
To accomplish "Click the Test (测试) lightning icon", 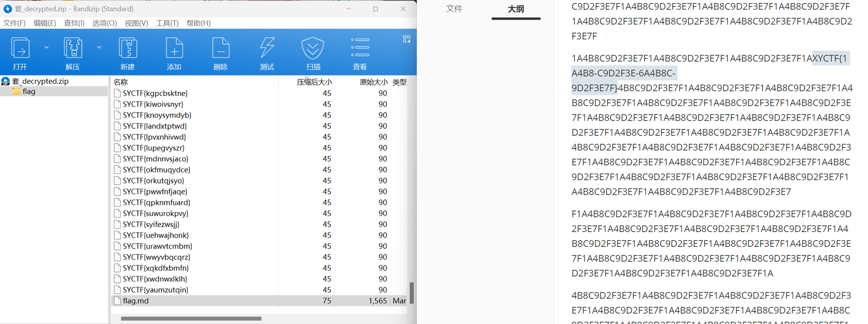I will click(267, 48).
